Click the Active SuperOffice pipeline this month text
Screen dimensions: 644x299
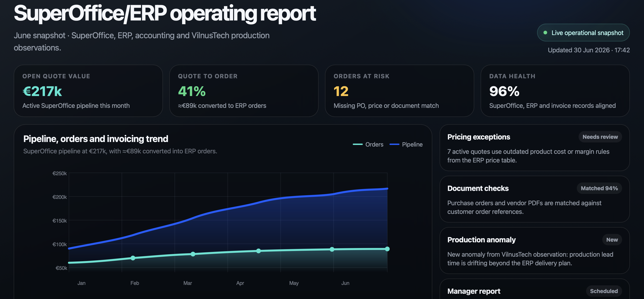[76, 106]
